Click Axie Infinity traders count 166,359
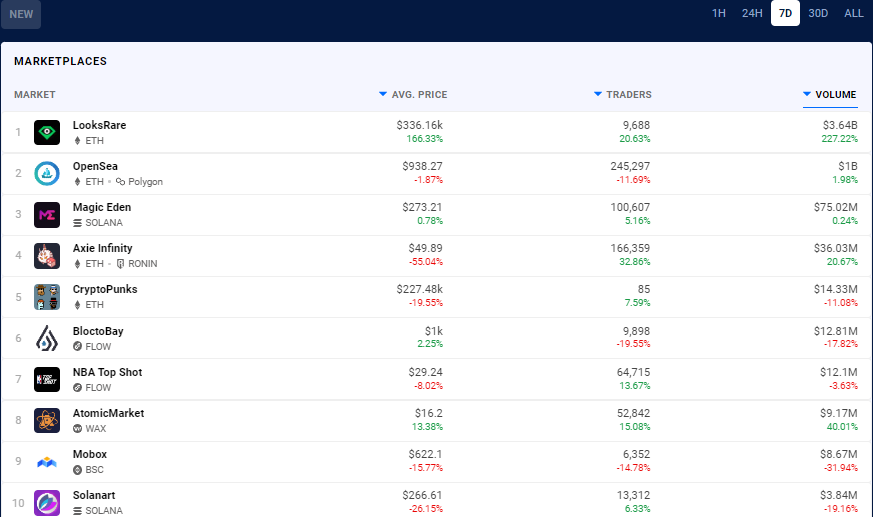Viewport: 873px width, 517px height. click(630, 248)
